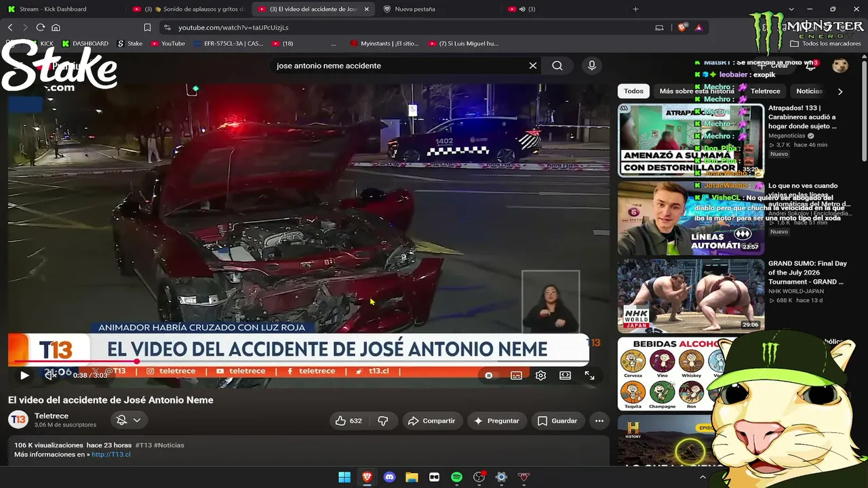Open Spotify from the taskbar
This screenshot has width=868, height=488.
[x=456, y=477]
